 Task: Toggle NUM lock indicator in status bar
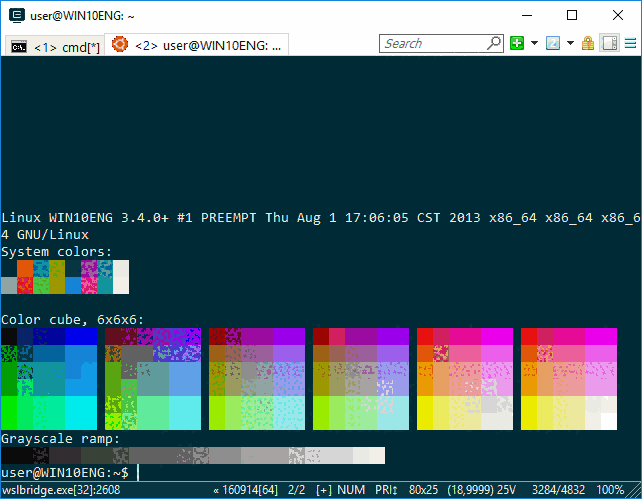[351, 490]
